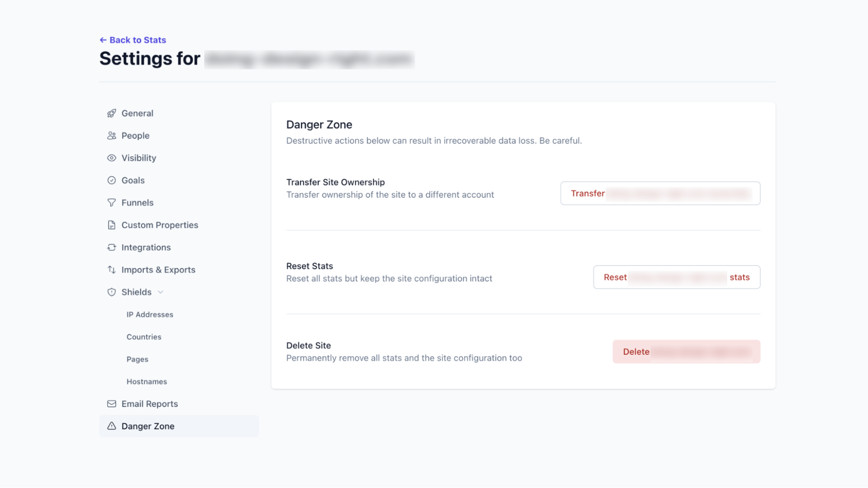Click the Back to Stats link
Image resolution: width=868 pixels, height=488 pixels.
(133, 39)
